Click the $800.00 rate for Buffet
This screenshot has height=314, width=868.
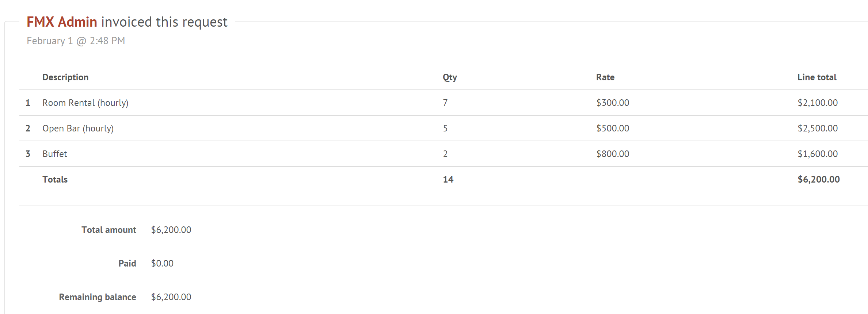[613, 154]
